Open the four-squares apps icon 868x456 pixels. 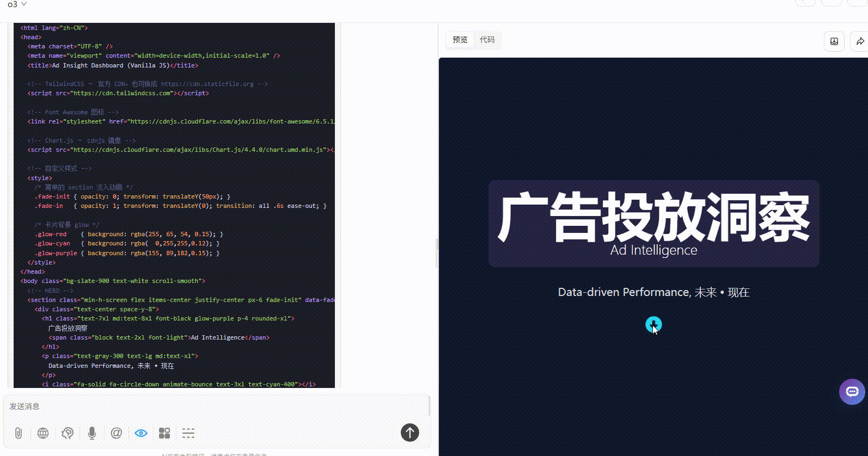(x=164, y=433)
